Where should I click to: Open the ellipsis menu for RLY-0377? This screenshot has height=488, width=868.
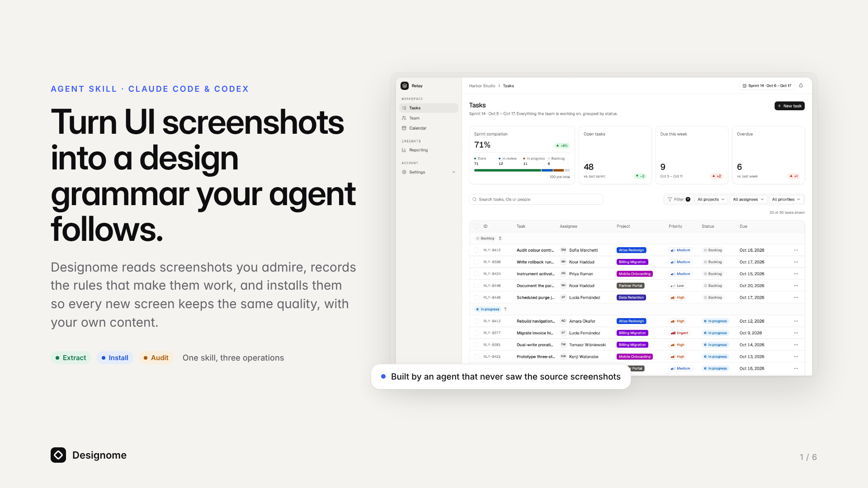pyautogui.click(x=796, y=333)
